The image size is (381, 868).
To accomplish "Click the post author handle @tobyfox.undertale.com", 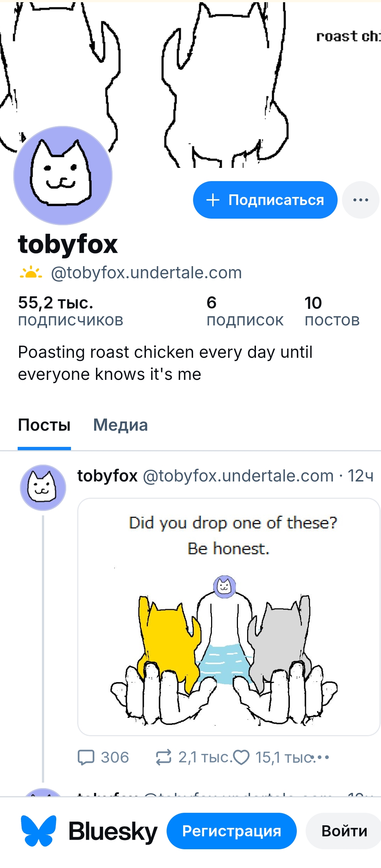I will pos(238,476).
